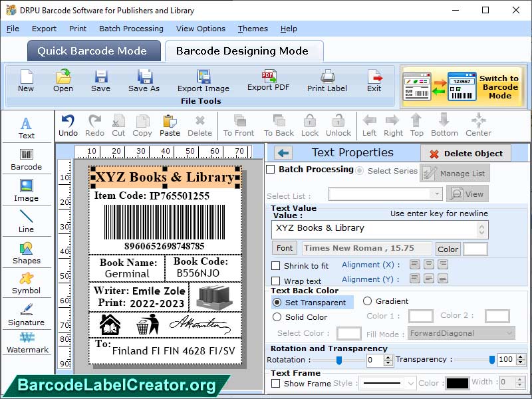Open the Themes menu
The width and height of the screenshot is (532, 399).
point(253,29)
